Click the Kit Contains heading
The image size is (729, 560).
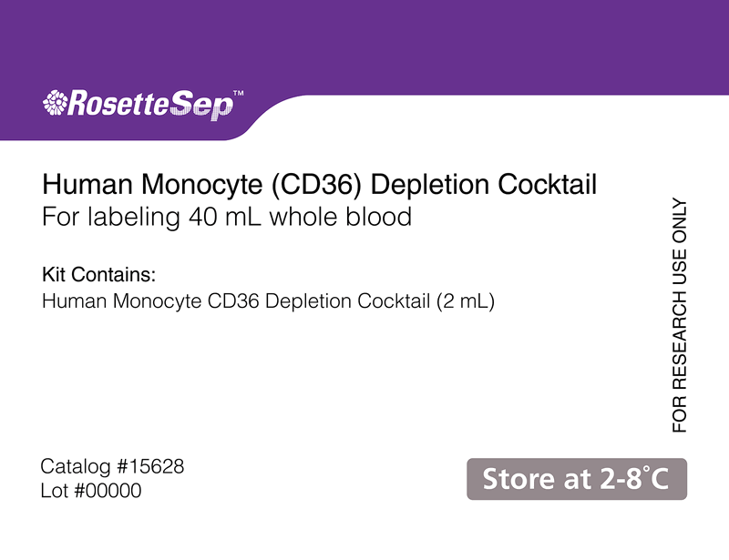coord(99,275)
